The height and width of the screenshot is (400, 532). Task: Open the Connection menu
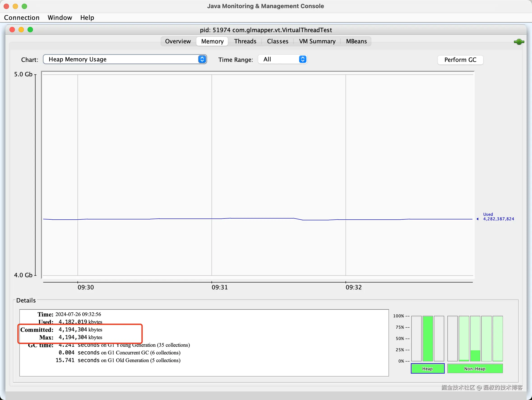(22, 18)
